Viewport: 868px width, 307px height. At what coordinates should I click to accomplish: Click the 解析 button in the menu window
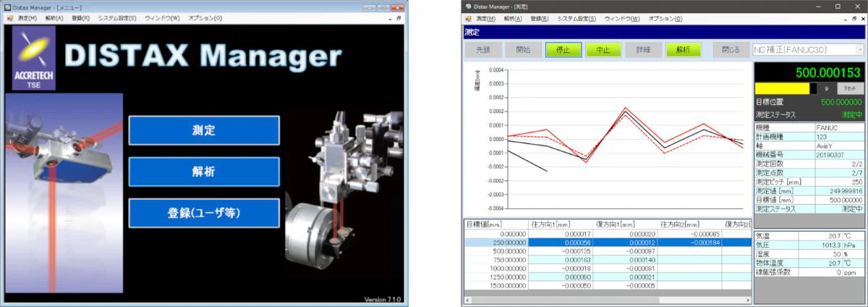tap(204, 172)
